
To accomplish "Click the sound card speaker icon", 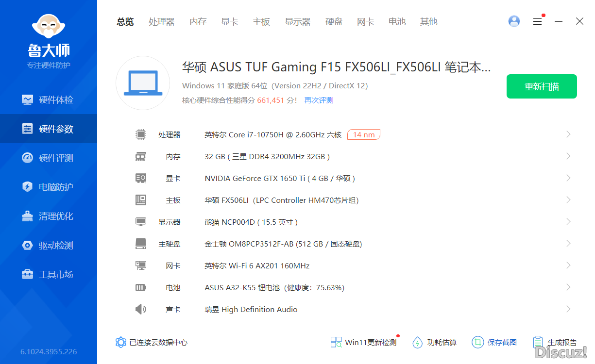I will (141, 309).
